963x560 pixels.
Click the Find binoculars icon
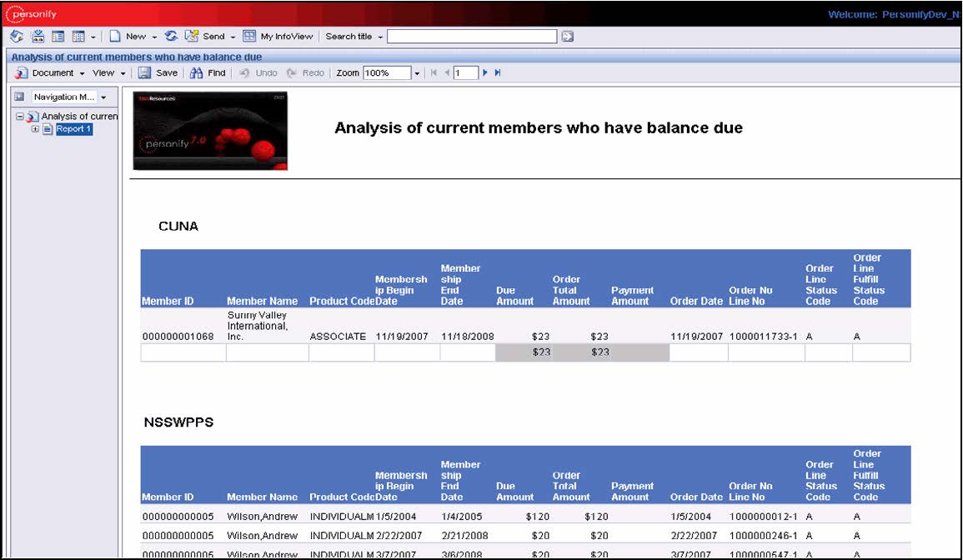click(196, 72)
